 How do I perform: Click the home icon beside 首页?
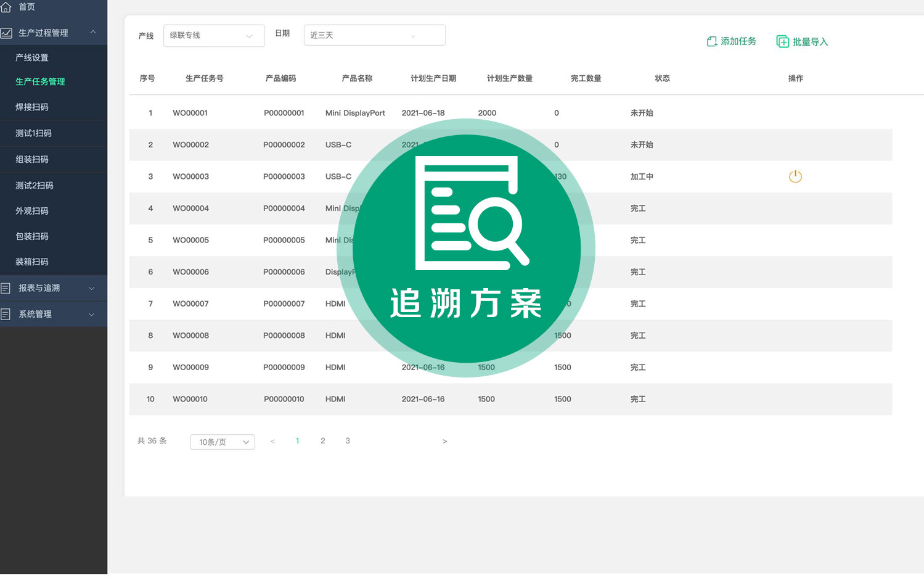point(7,7)
